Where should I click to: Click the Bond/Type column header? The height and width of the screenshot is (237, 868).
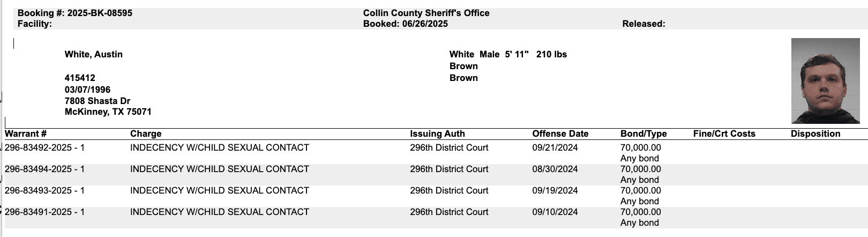pyautogui.click(x=643, y=134)
